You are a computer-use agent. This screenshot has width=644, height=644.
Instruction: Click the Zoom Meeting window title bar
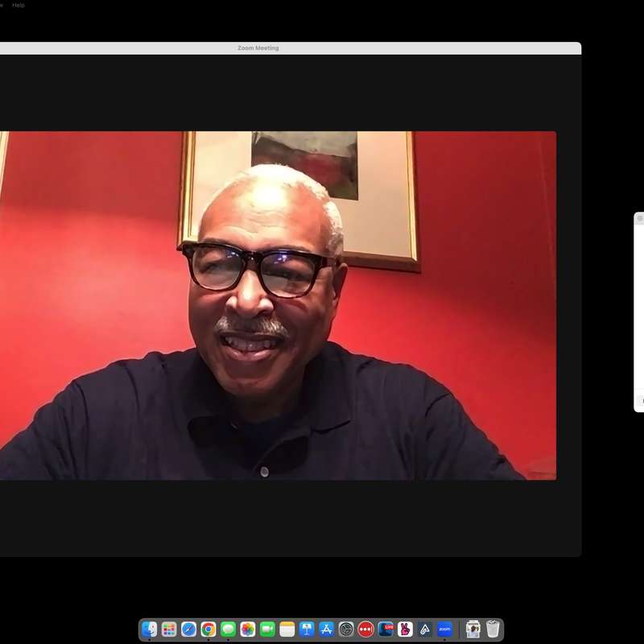[258, 48]
